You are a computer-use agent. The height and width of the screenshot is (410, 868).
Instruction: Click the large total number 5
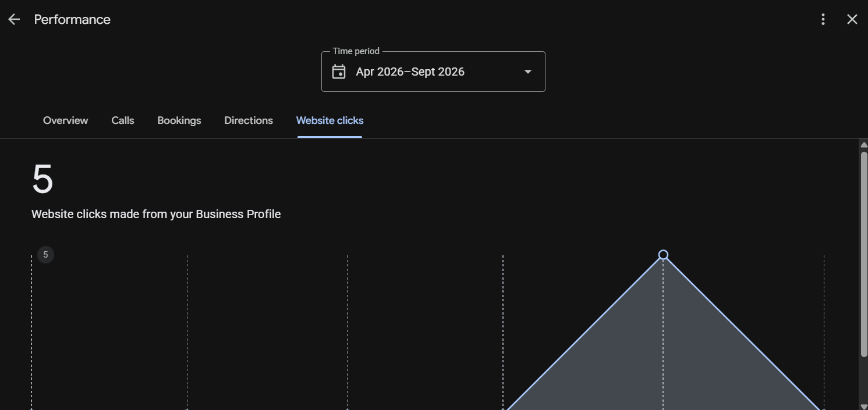(x=42, y=180)
